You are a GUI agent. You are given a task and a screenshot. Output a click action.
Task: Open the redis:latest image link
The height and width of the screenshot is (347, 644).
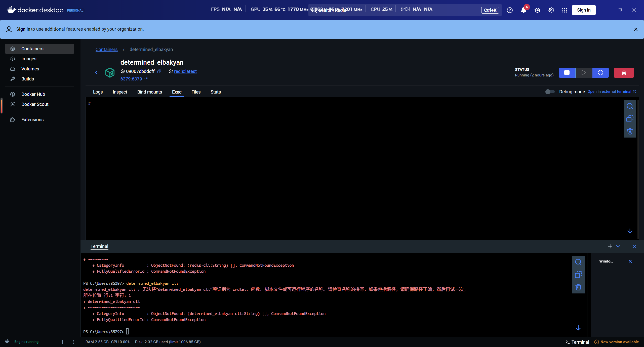[185, 71]
